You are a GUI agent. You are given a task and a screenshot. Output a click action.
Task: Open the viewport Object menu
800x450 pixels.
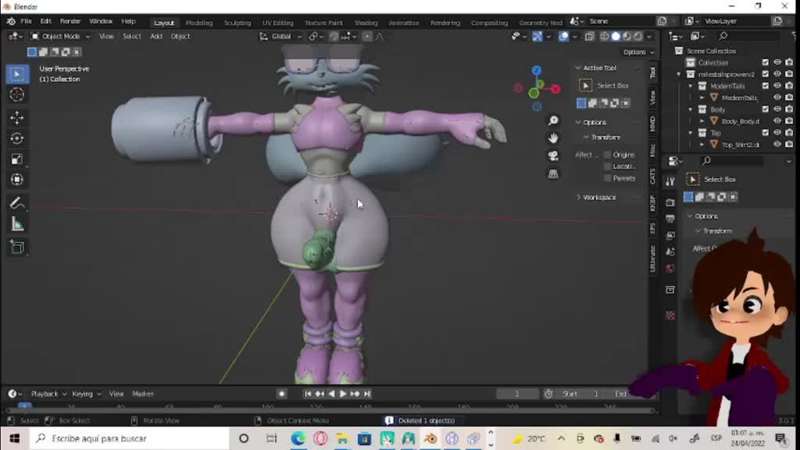point(180,36)
